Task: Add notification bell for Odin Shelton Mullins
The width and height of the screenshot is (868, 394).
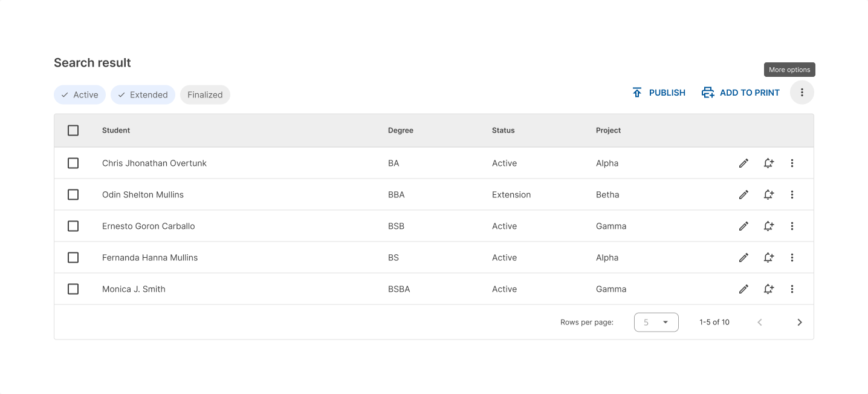Action: [768, 194]
